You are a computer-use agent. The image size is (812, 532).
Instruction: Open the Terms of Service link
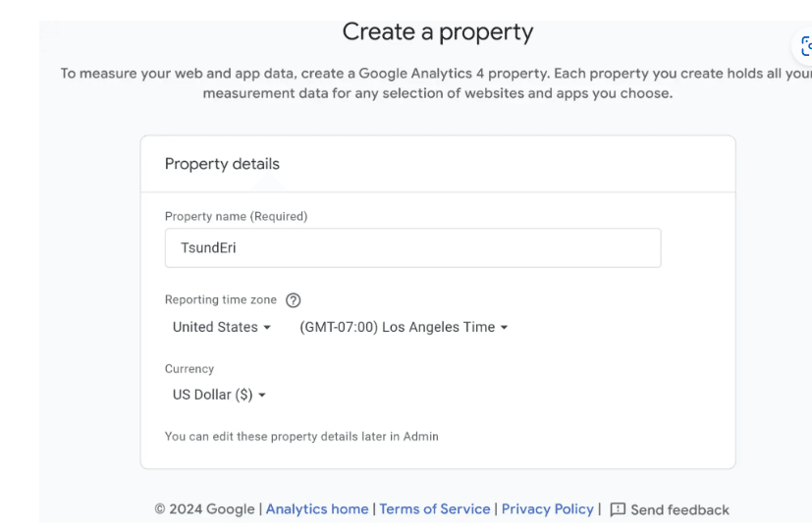click(435, 509)
